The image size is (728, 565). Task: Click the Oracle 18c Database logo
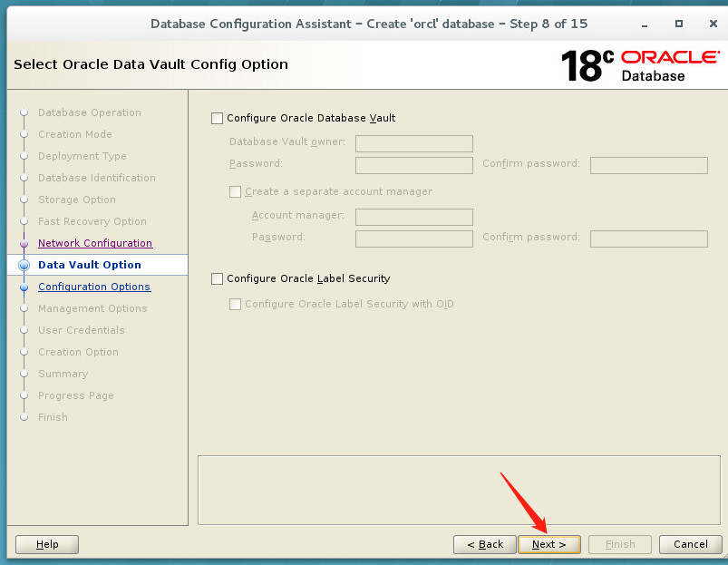641,65
